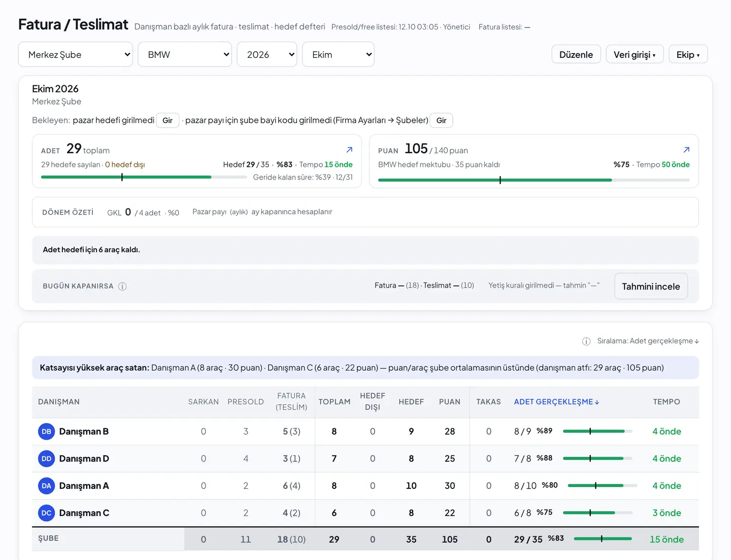This screenshot has height=560, width=731.
Task: Click the ADET progress bar
Action: coord(144,177)
